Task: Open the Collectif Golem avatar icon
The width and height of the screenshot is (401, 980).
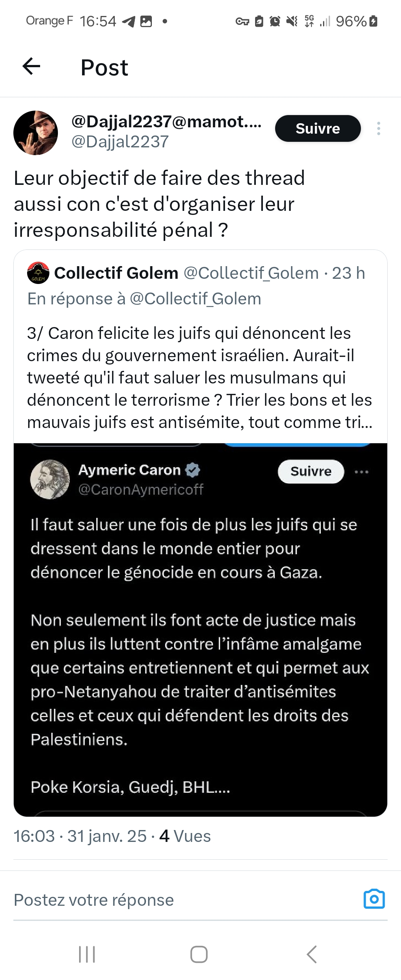Action: 38,273
